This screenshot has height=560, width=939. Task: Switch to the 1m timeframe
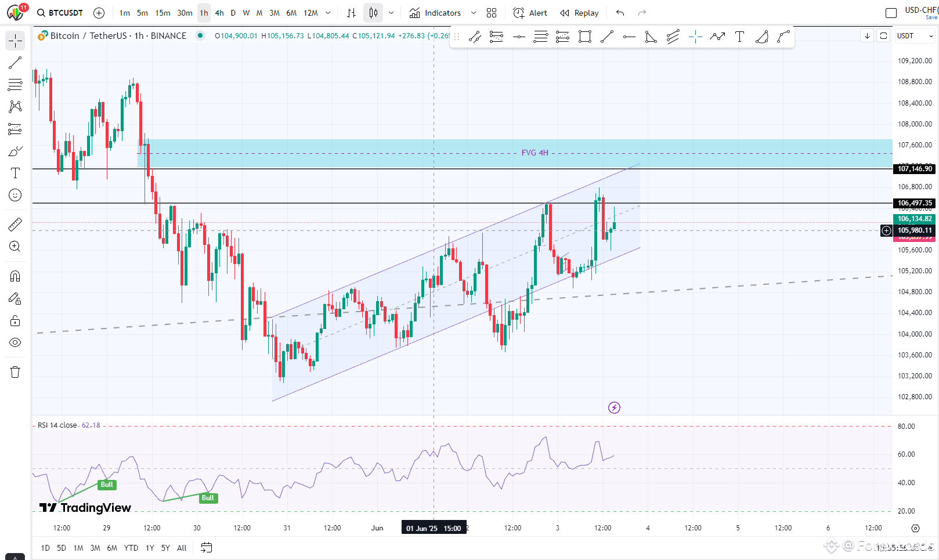click(125, 13)
